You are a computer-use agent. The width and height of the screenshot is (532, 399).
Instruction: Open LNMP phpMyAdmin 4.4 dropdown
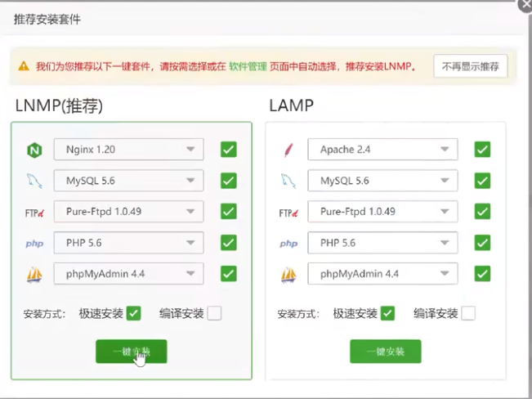tap(128, 273)
